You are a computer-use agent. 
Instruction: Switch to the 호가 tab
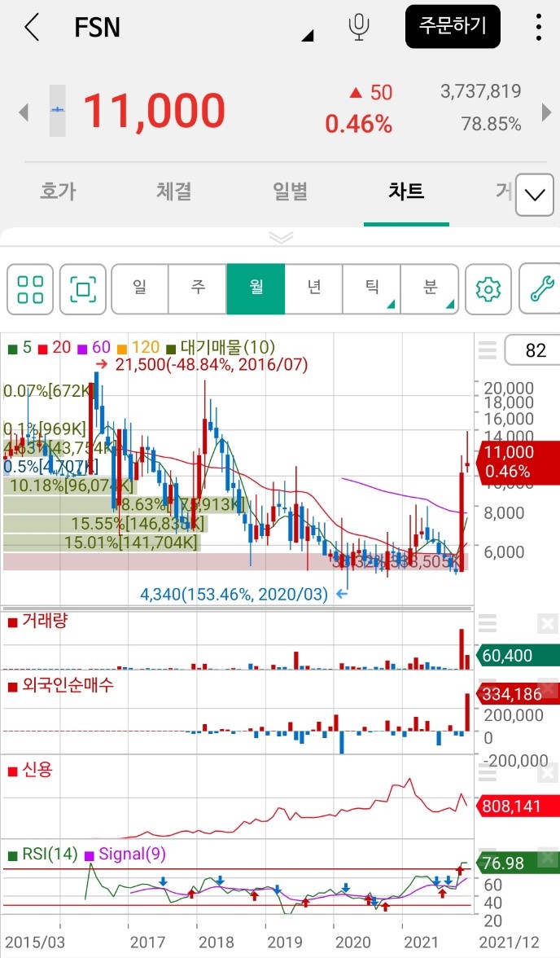[58, 191]
